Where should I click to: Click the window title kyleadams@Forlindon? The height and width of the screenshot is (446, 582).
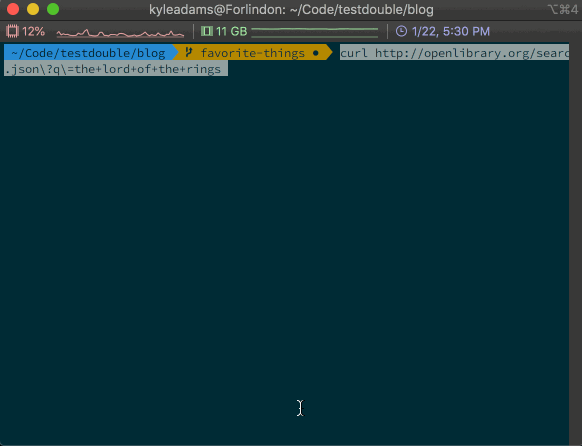[291, 10]
